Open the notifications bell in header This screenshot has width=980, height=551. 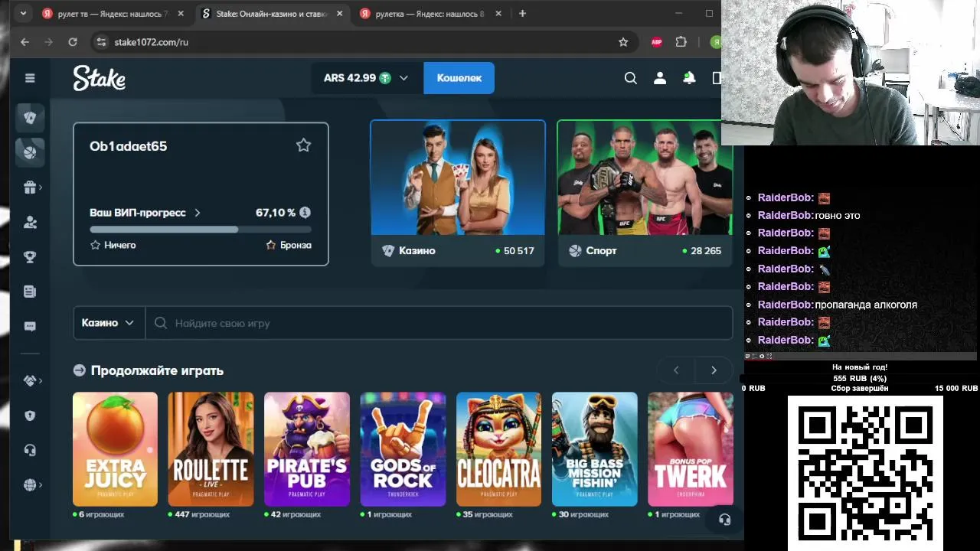click(x=689, y=78)
